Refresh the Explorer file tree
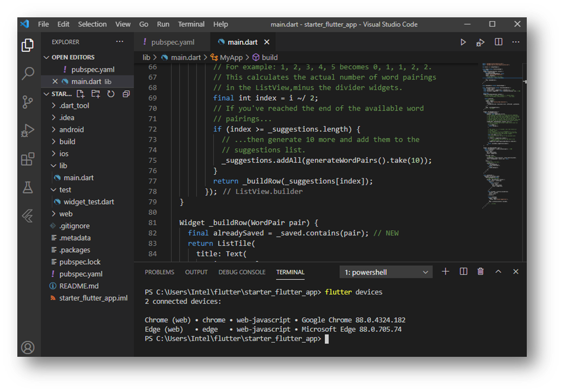The width and height of the screenshot is (562, 392). tap(111, 94)
